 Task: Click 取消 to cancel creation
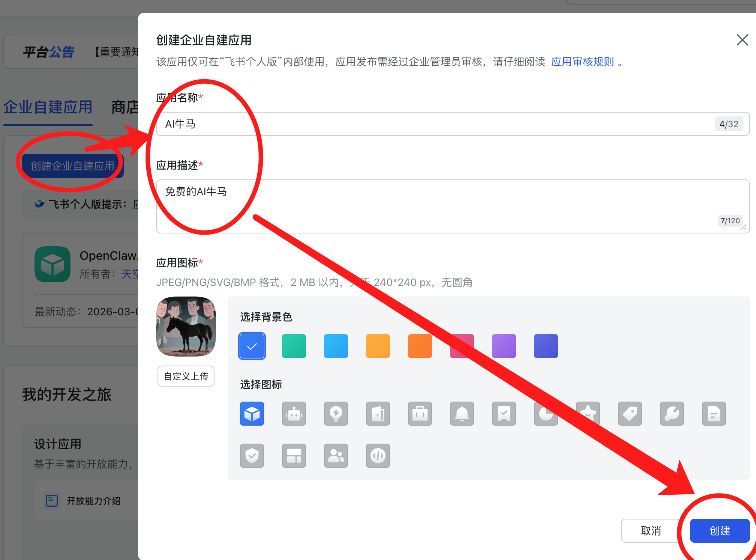(651, 531)
